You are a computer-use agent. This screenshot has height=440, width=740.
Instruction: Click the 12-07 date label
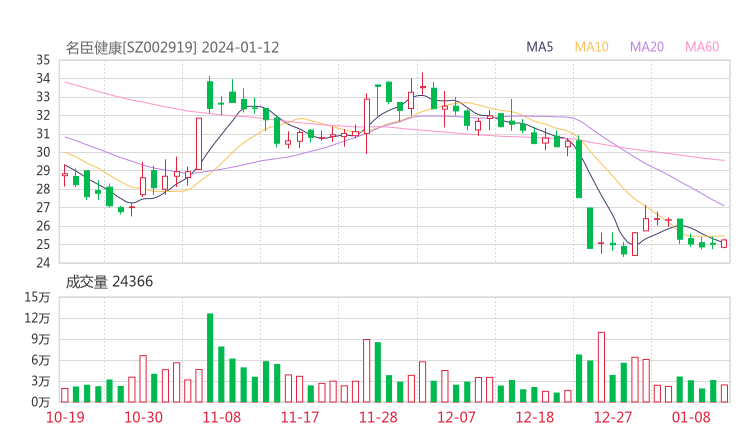pyautogui.click(x=455, y=416)
